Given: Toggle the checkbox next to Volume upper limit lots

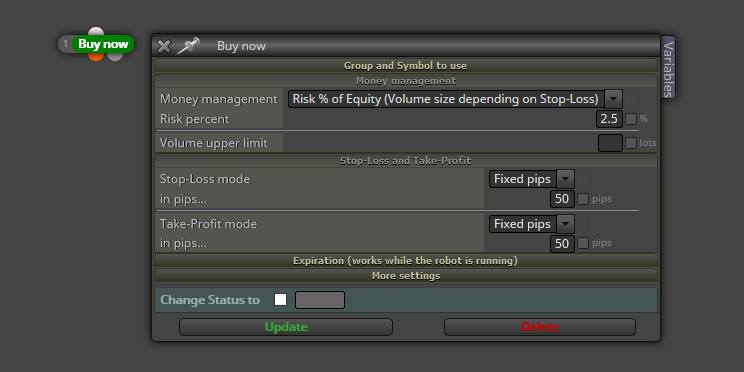Looking at the screenshot, I should pyautogui.click(x=631, y=143).
